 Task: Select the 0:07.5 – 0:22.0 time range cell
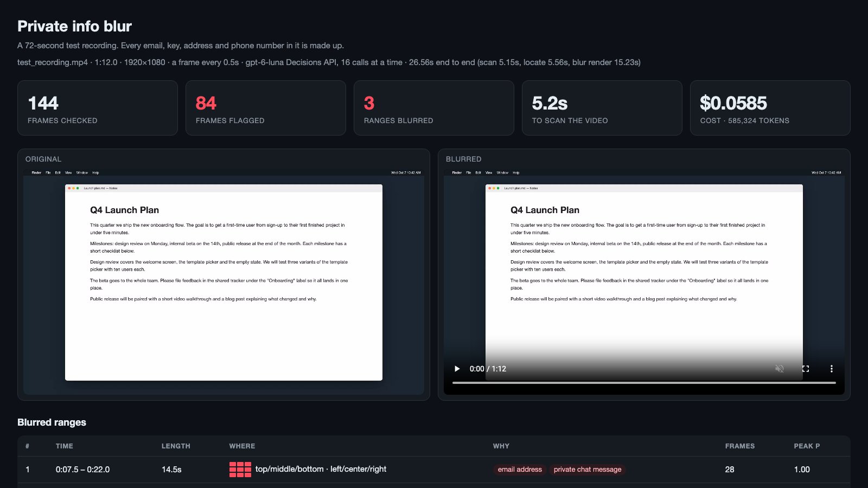82,470
